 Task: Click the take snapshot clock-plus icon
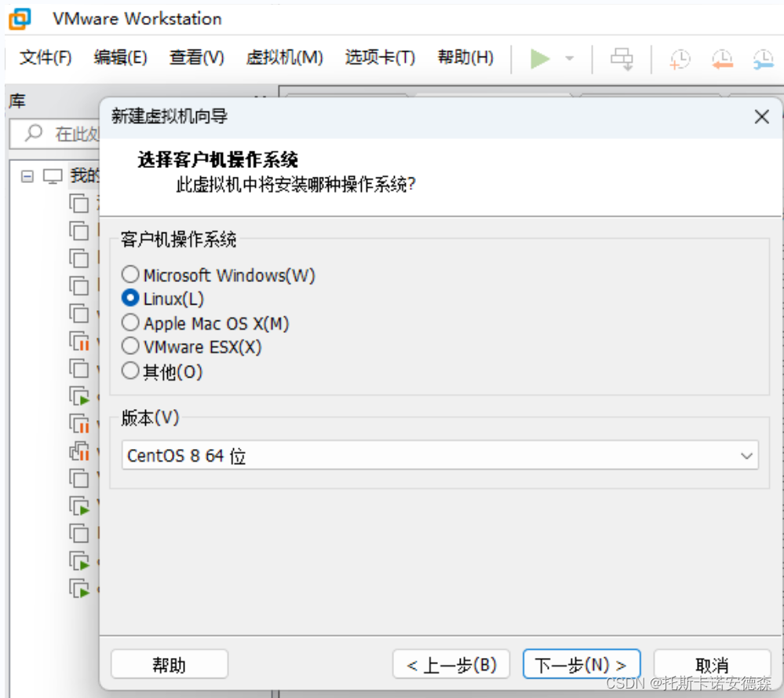pyautogui.click(x=680, y=59)
